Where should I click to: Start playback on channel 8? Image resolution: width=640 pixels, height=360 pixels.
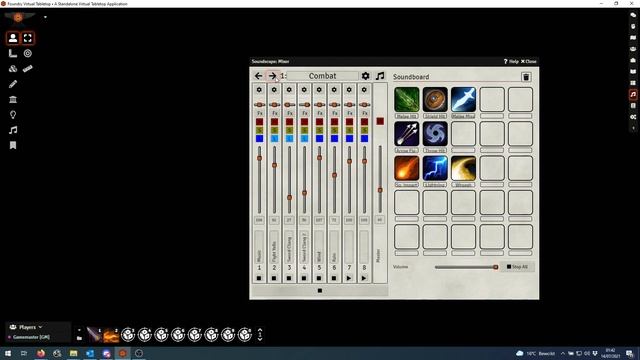tap(364, 278)
